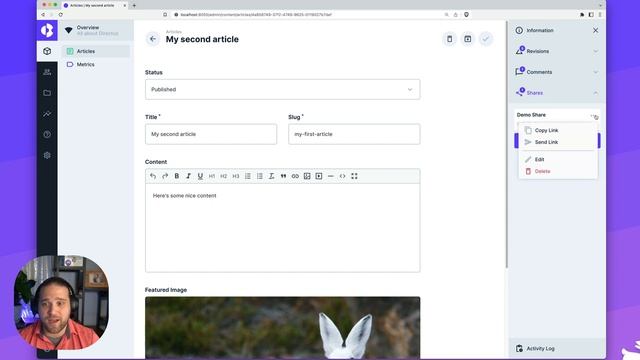Image resolution: width=640 pixels, height=360 pixels.
Task: Undo the last edit in content editor
Action: [x=153, y=176]
